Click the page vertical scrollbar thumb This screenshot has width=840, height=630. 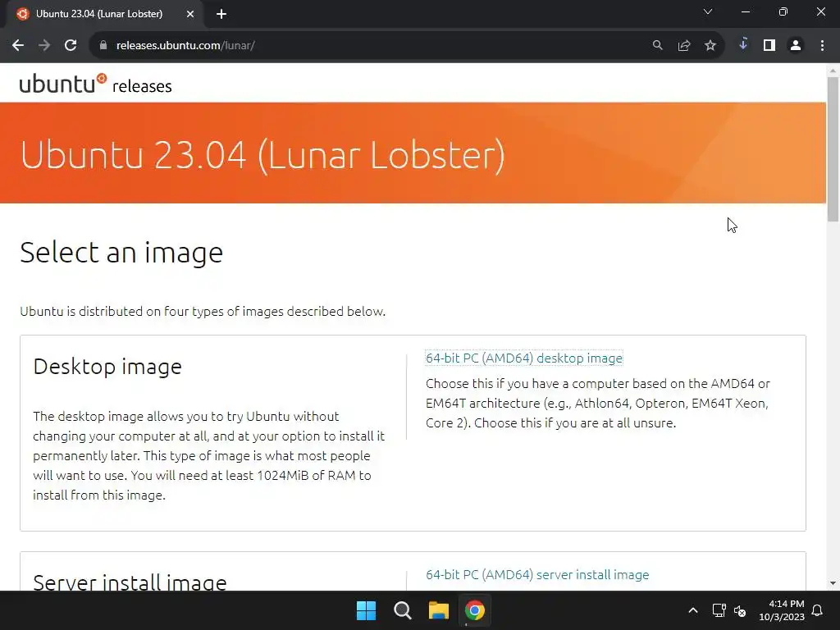pyautogui.click(x=833, y=149)
